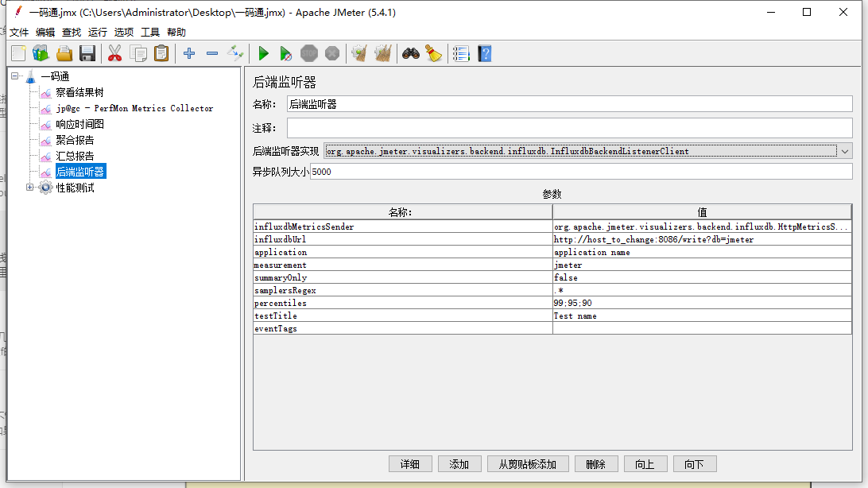
Task: Open the 运行 menu
Action: (x=98, y=32)
